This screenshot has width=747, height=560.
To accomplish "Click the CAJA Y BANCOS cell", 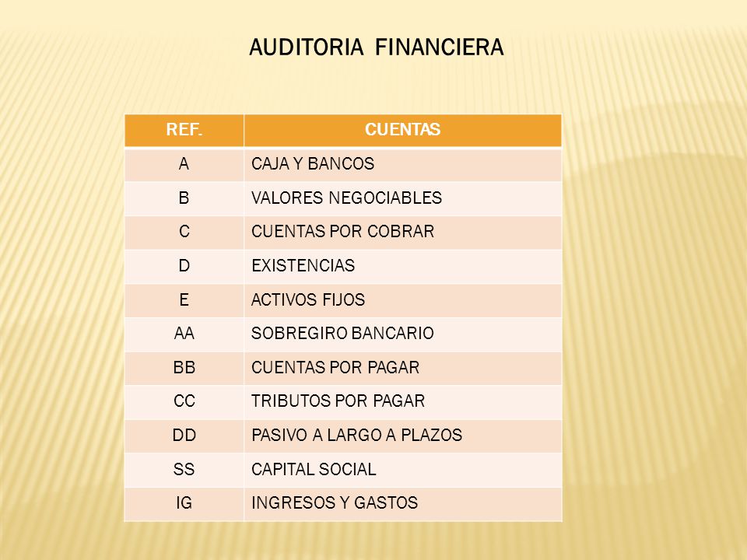I will pyautogui.click(x=402, y=164).
